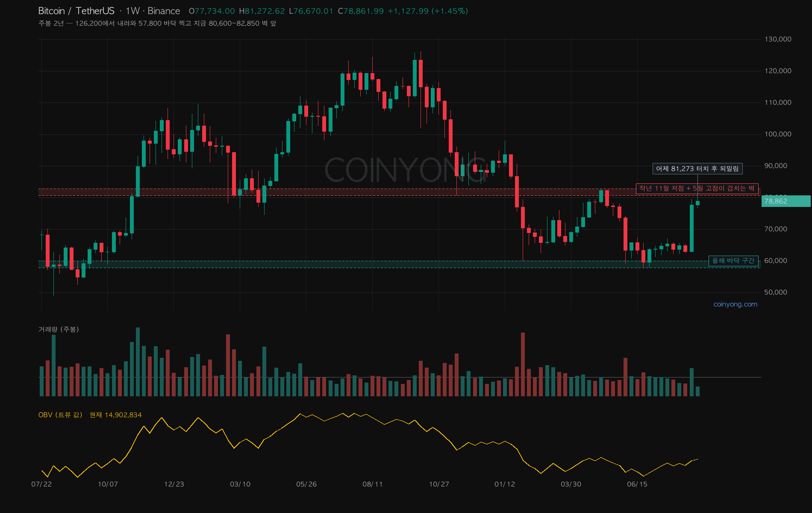Click the 130,000 price axis label
Viewport: 812px width, 513px height.
tap(778, 39)
